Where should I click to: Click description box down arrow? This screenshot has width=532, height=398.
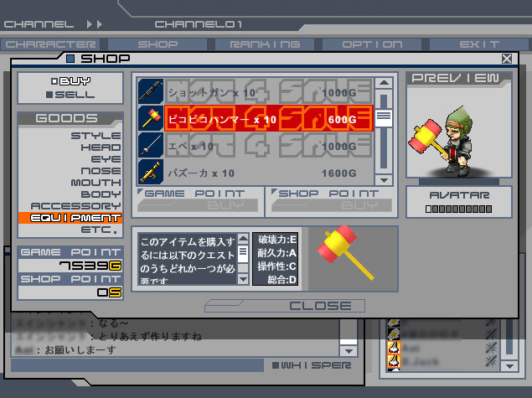pos(243,279)
